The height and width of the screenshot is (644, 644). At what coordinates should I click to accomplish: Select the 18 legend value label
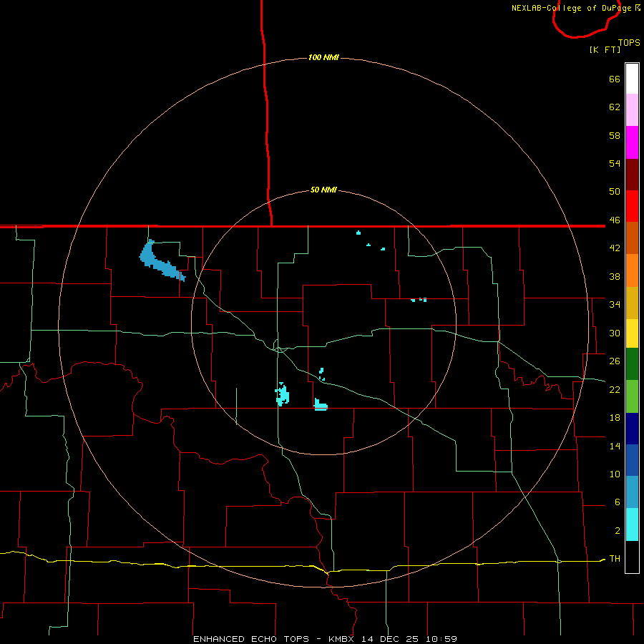tap(615, 418)
